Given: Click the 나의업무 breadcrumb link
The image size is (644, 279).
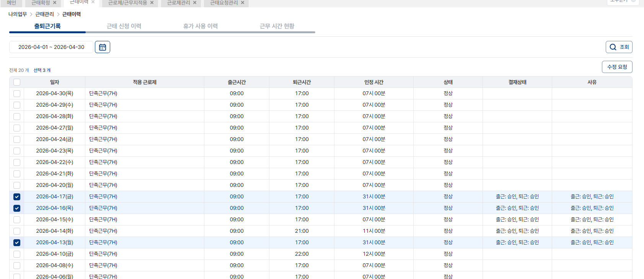Looking at the screenshot, I should point(18,14).
